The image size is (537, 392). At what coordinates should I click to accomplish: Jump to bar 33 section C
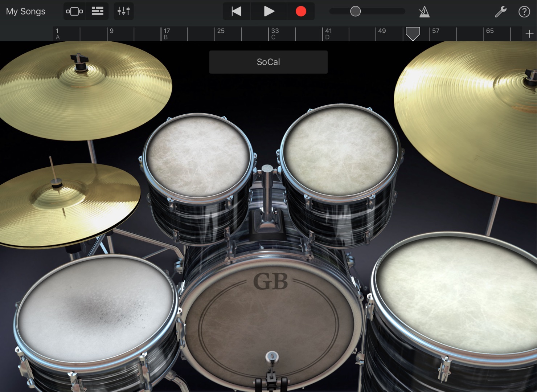[275, 34]
